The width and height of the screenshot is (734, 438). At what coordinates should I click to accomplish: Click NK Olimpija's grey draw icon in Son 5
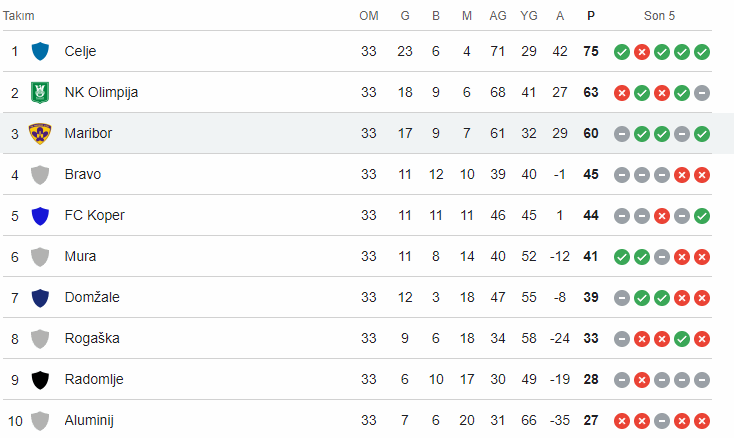[x=702, y=93]
